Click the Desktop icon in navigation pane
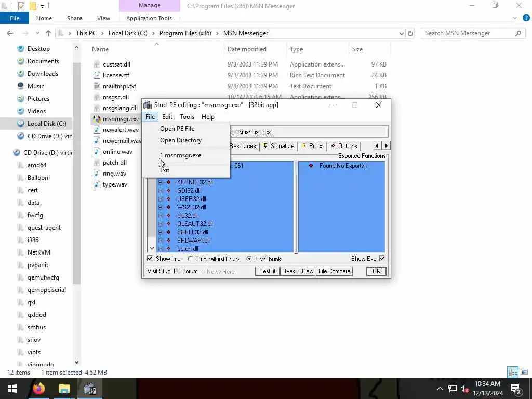The image size is (532, 399). (21, 48)
